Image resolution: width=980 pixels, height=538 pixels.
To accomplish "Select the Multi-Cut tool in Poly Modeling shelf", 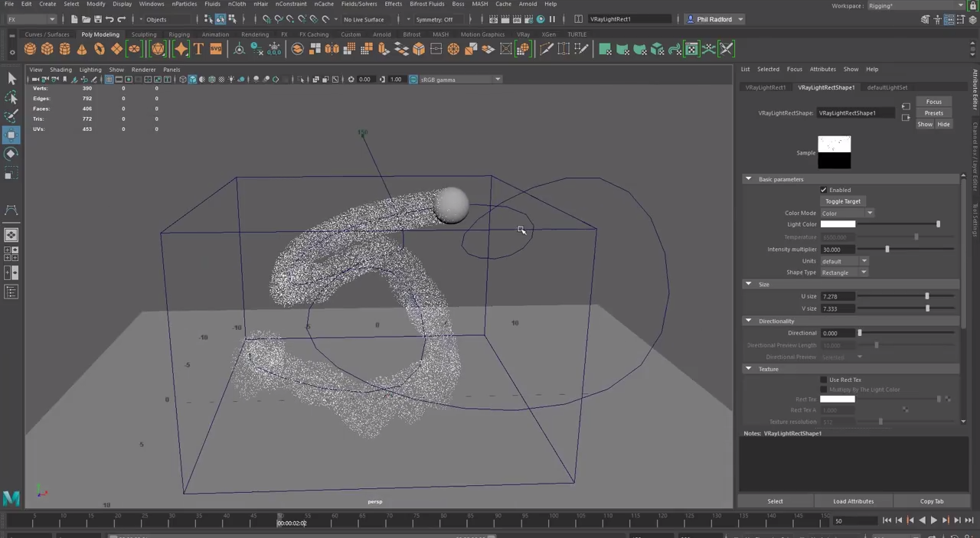I will (x=545, y=49).
